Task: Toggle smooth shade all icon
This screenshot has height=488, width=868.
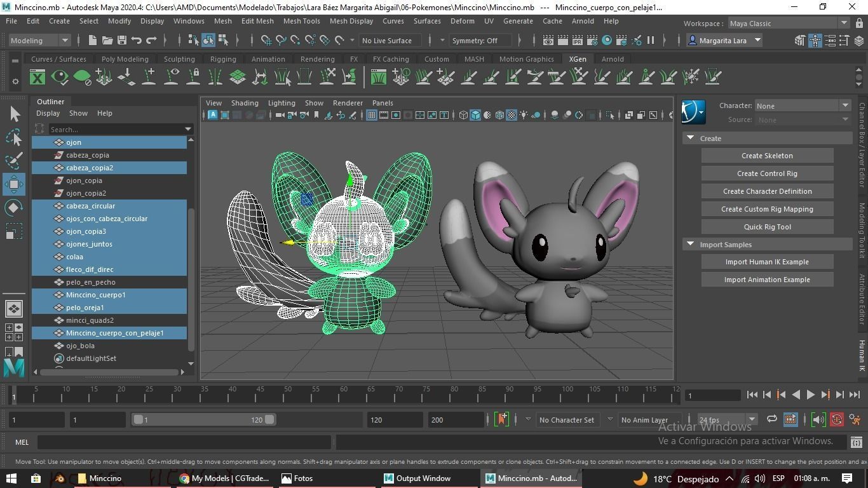Action: click(x=475, y=115)
